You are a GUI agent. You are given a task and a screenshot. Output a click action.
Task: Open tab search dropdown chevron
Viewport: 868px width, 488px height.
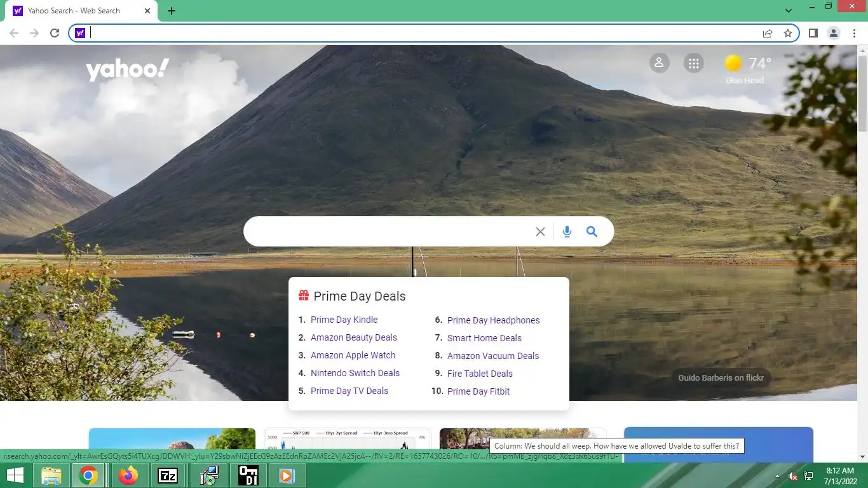click(x=789, y=11)
